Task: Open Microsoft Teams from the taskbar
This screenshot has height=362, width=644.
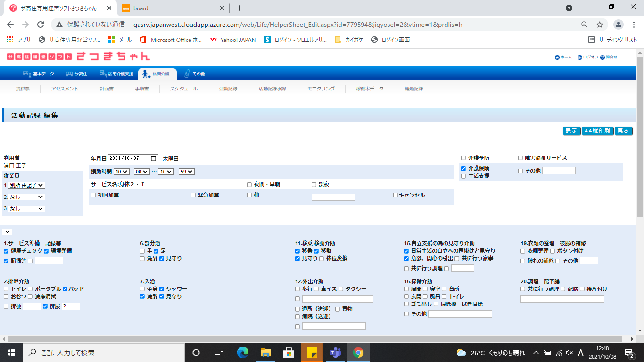Action: pyautogui.click(x=335, y=353)
